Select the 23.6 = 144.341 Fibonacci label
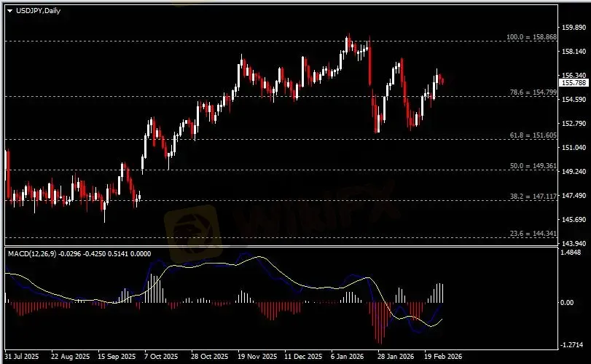The height and width of the screenshot is (364, 591). (x=534, y=233)
